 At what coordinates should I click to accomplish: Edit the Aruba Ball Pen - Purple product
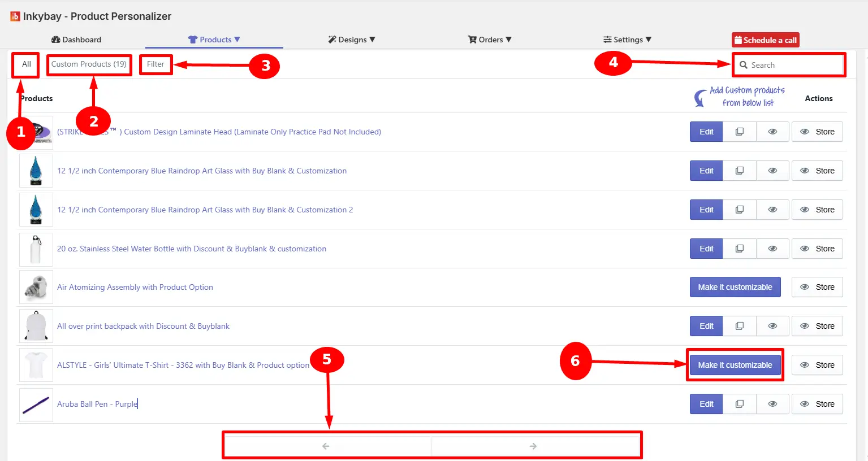[706, 404]
